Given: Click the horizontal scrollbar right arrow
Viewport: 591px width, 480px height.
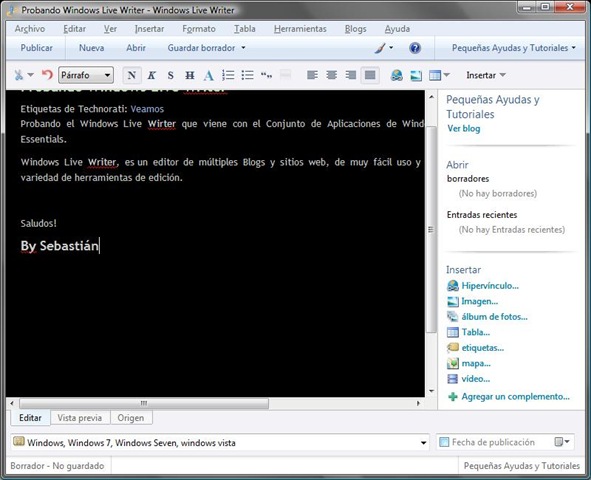Looking at the screenshot, I should [418, 403].
